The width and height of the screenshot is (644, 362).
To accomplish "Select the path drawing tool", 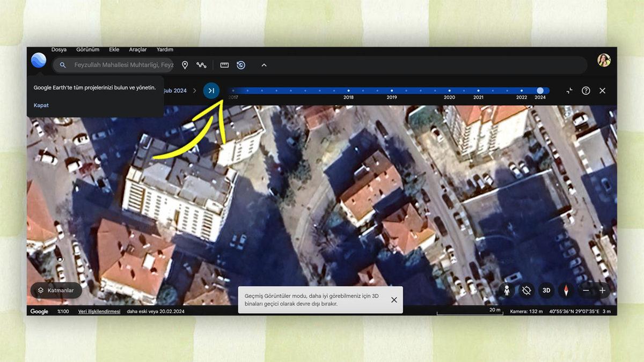I will [201, 65].
